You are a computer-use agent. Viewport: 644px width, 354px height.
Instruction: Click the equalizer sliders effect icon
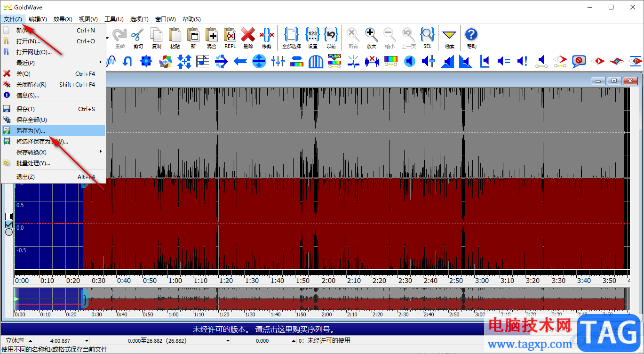(x=278, y=61)
